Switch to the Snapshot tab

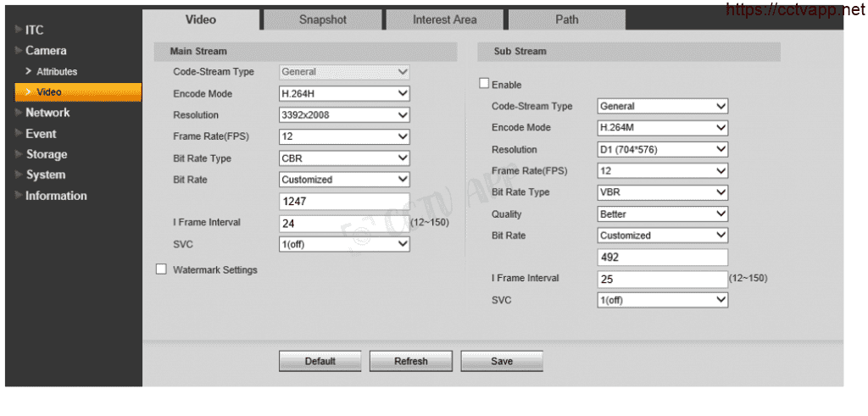322,19
